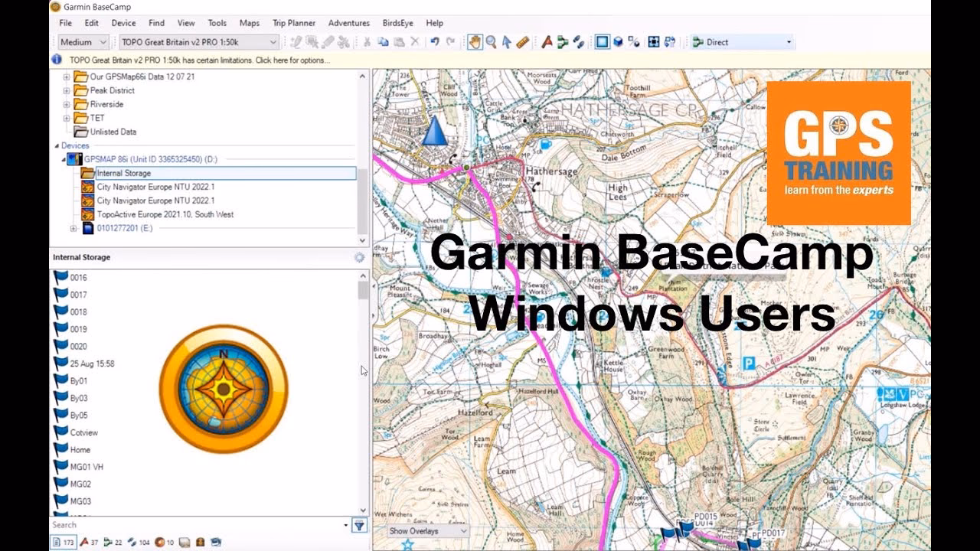
Task: Activate the Zoom magnifier tool
Action: point(491,42)
